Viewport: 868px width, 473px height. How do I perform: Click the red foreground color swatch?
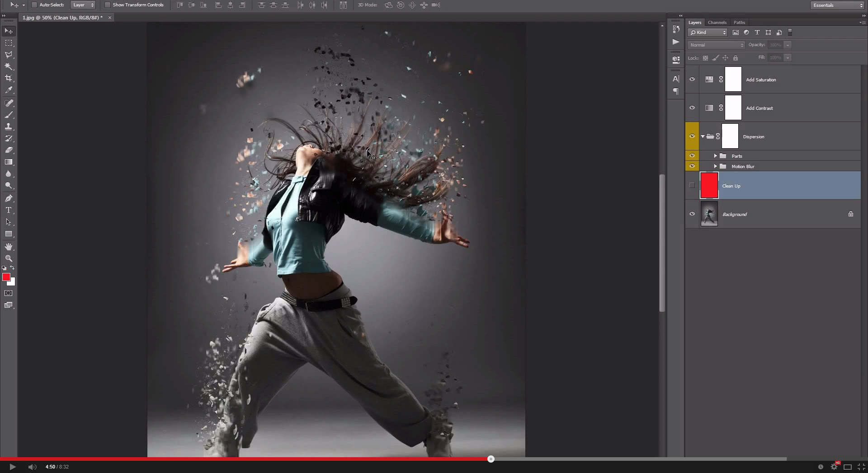6,277
